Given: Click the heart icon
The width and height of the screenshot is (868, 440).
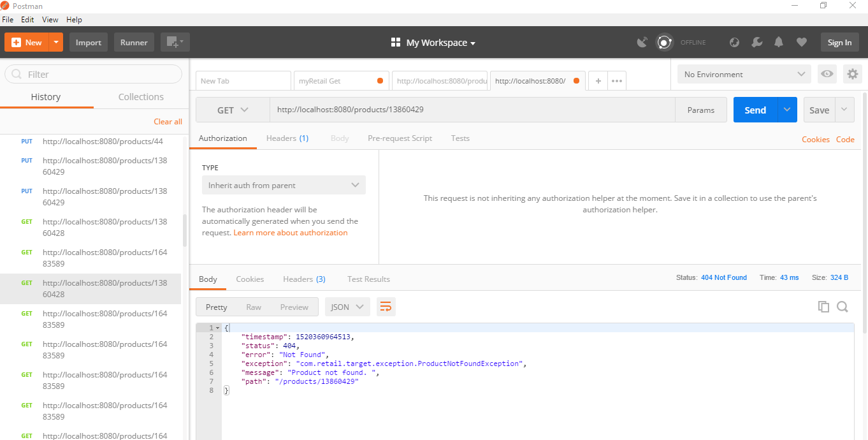Looking at the screenshot, I should tap(801, 42).
